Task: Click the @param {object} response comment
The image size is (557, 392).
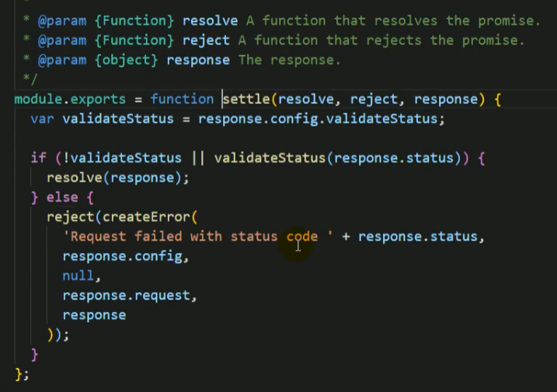Action: tap(181, 60)
